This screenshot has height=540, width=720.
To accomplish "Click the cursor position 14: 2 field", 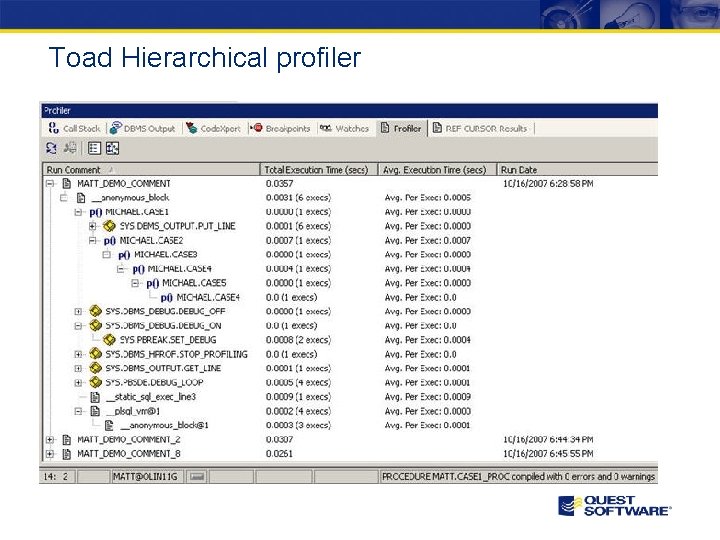I will [56, 477].
